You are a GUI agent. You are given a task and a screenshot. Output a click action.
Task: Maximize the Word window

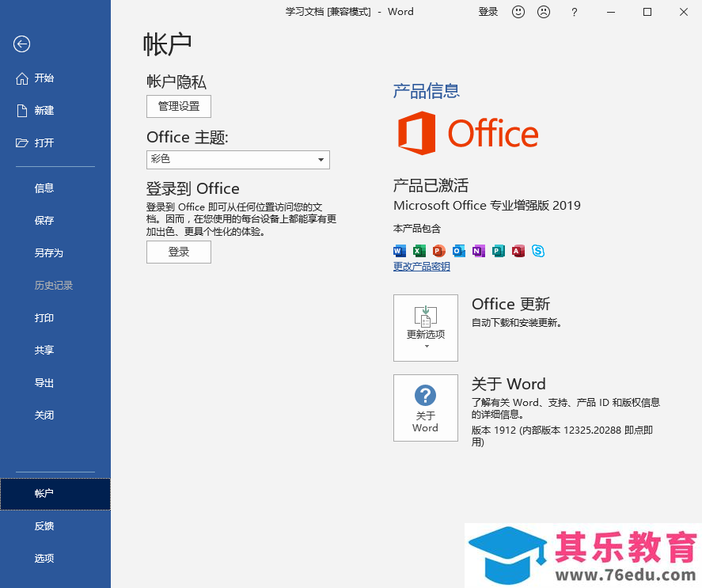647,12
